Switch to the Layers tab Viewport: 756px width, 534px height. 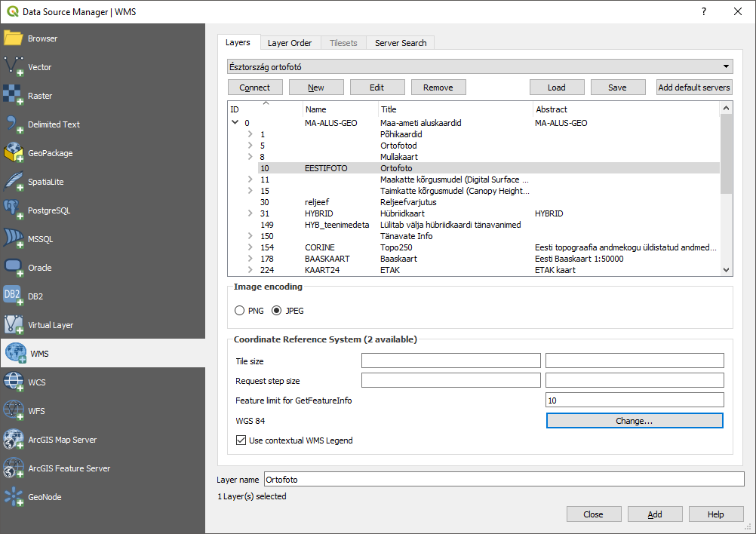click(x=238, y=42)
